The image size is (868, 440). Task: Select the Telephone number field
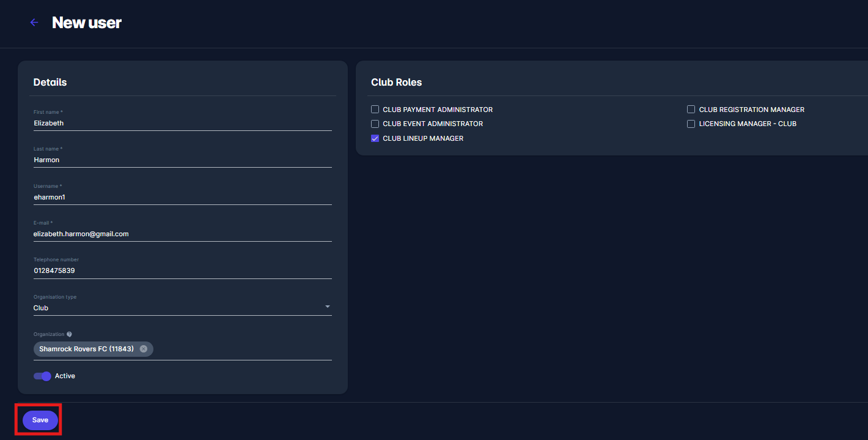(182, 270)
